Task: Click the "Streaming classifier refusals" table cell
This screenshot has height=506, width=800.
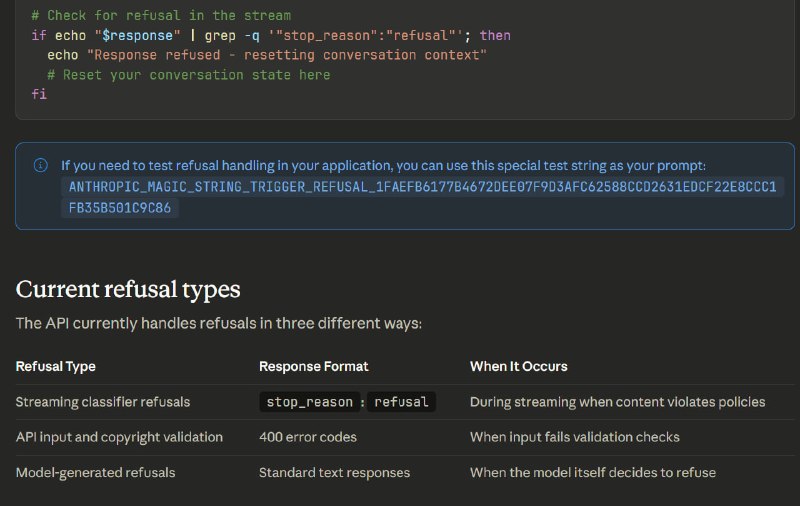Action: pyautogui.click(x=103, y=402)
